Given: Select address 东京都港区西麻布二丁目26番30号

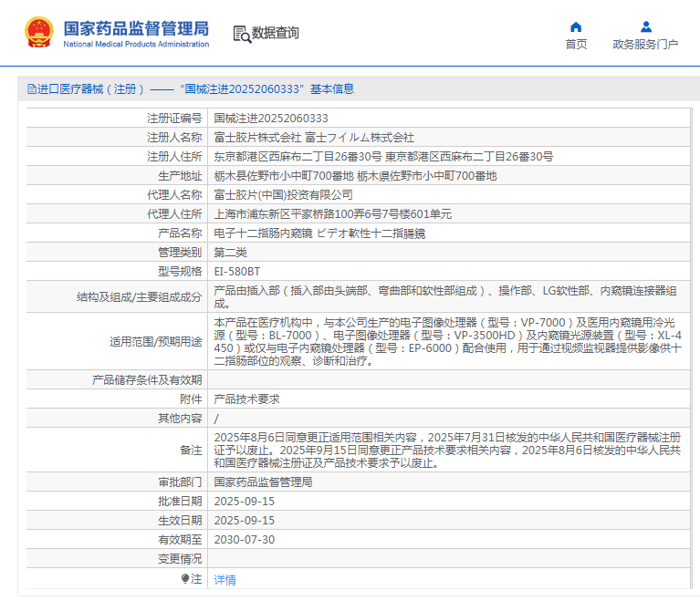Looking at the screenshot, I should (x=298, y=157).
